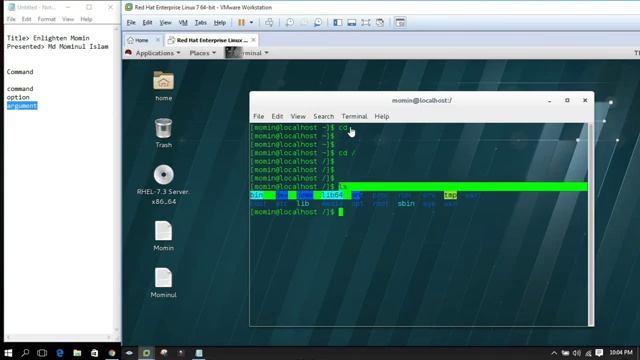Open Notepad Format menu
Image resolution: width=640 pixels, height=360 pixels.
[x=47, y=19]
